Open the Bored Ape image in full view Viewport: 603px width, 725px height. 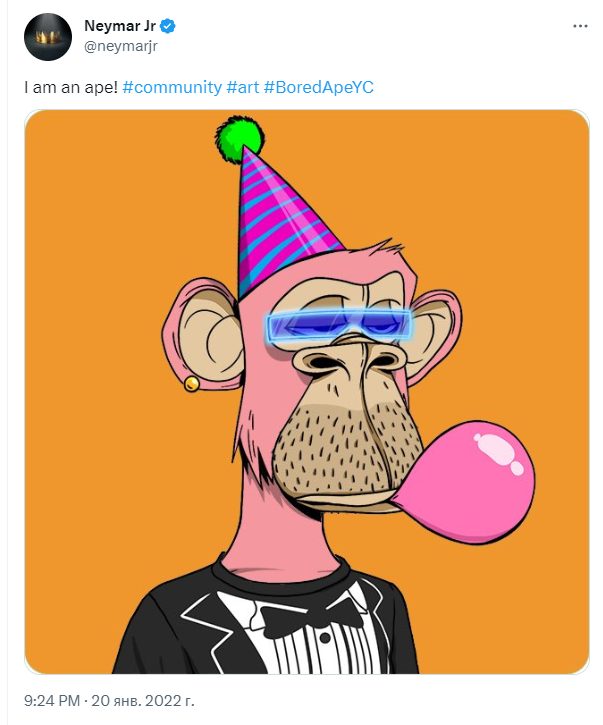[307, 392]
